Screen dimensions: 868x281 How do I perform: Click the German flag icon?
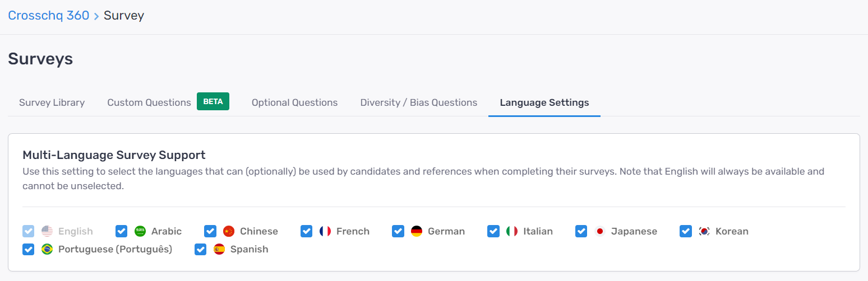pos(417,231)
